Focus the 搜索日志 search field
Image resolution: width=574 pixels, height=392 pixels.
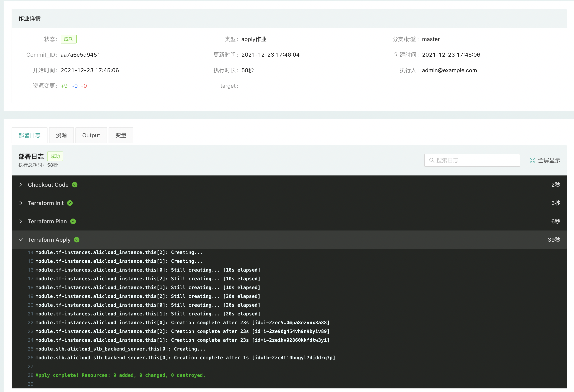472,160
